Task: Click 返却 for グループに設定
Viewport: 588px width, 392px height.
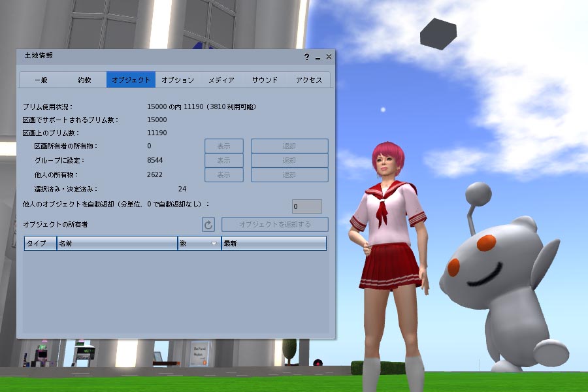Action: [x=289, y=161]
